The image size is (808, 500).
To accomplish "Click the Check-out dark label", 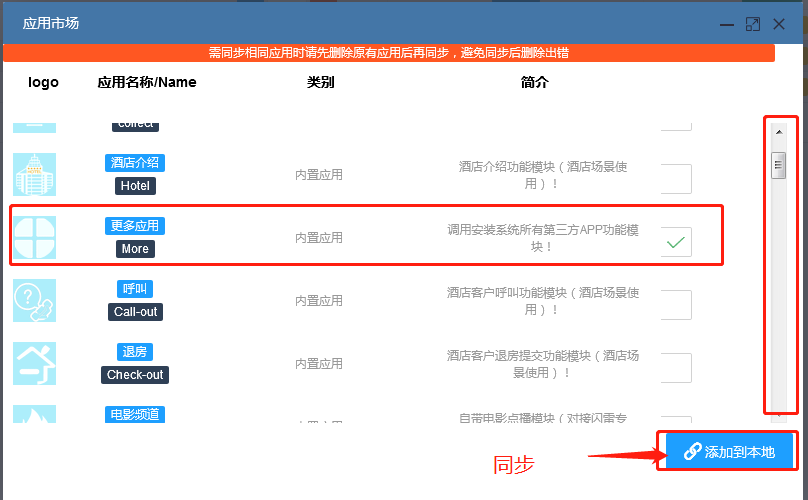I will click(x=135, y=375).
